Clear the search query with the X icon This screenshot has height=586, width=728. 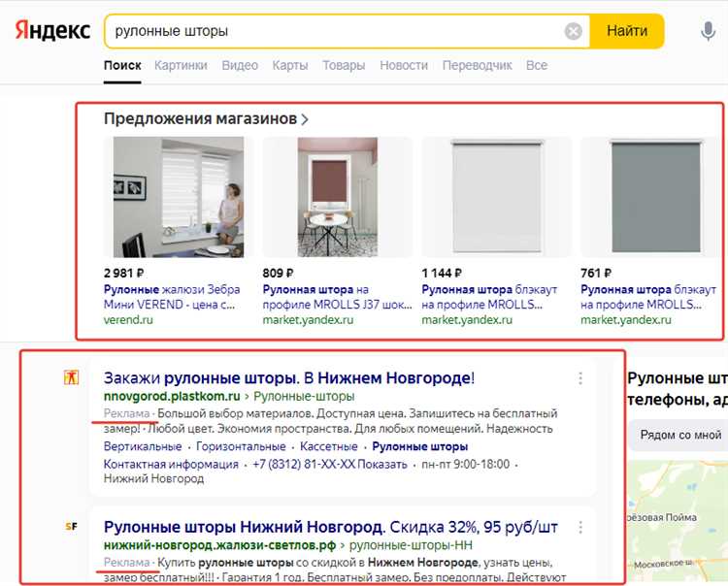[574, 32]
